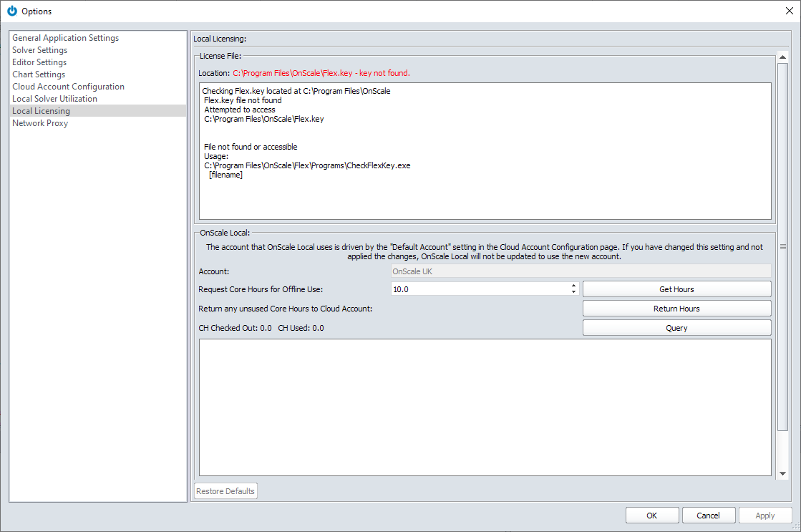
Task: Click 'Flex.key file not found' text
Action: [243, 100]
